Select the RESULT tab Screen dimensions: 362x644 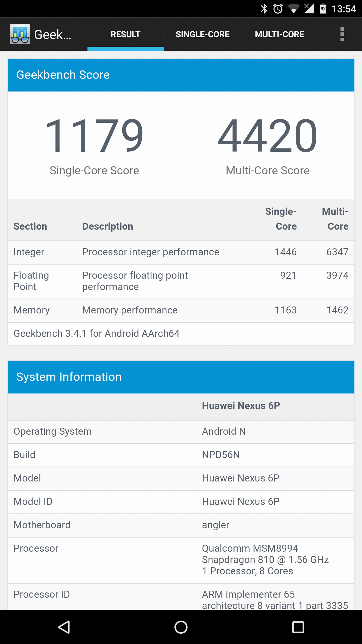coord(125,34)
